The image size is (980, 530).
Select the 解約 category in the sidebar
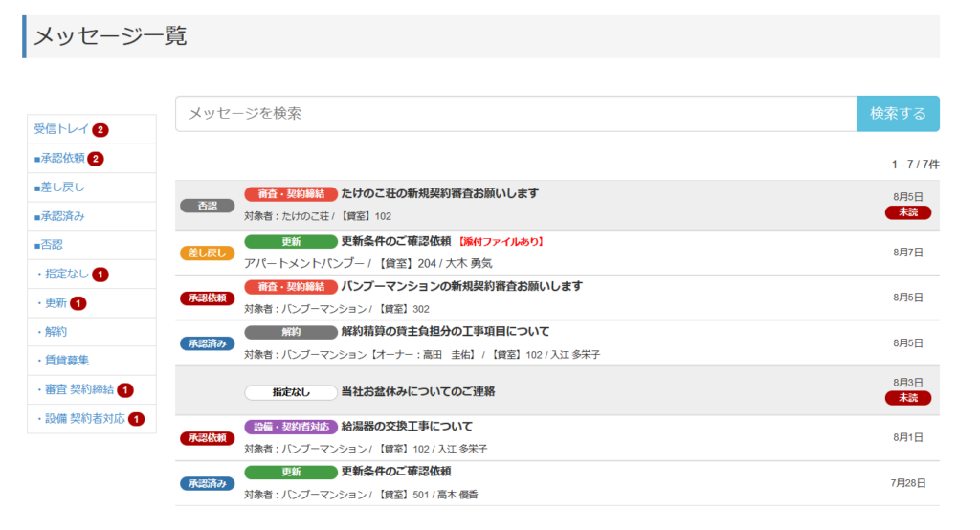(54, 332)
